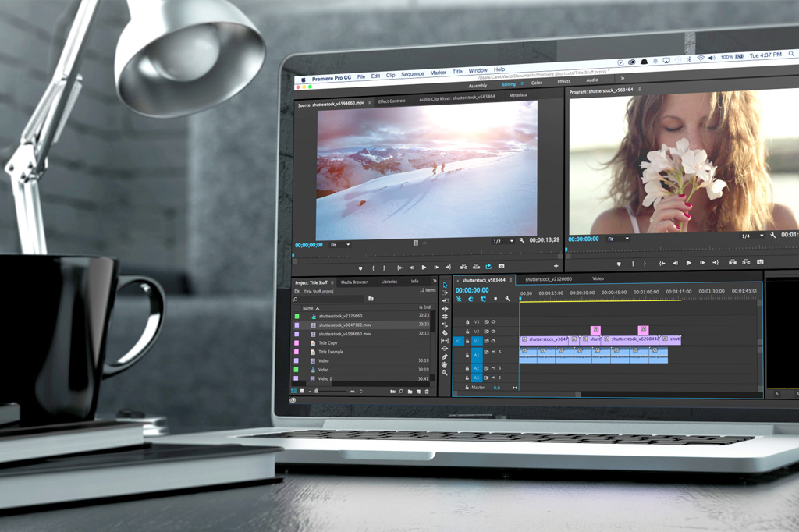Select shutterstock_v3647162.mov in the Project panel
The height and width of the screenshot is (532, 799).
345,325
